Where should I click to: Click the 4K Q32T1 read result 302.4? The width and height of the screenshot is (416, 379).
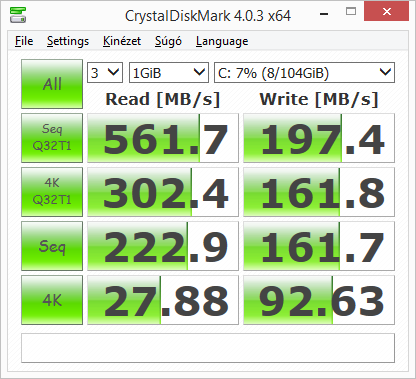(x=163, y=192)
